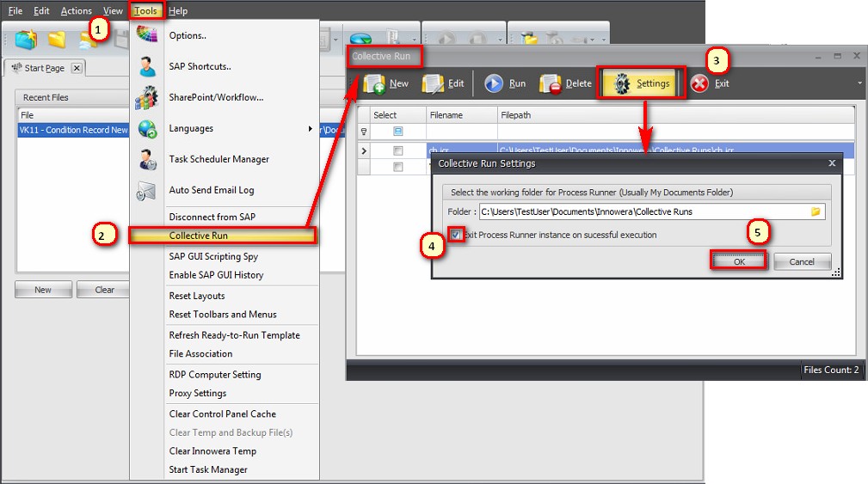
Task: Click the red Exit icon
Action: pyautogui.click(x=700, y=83)
